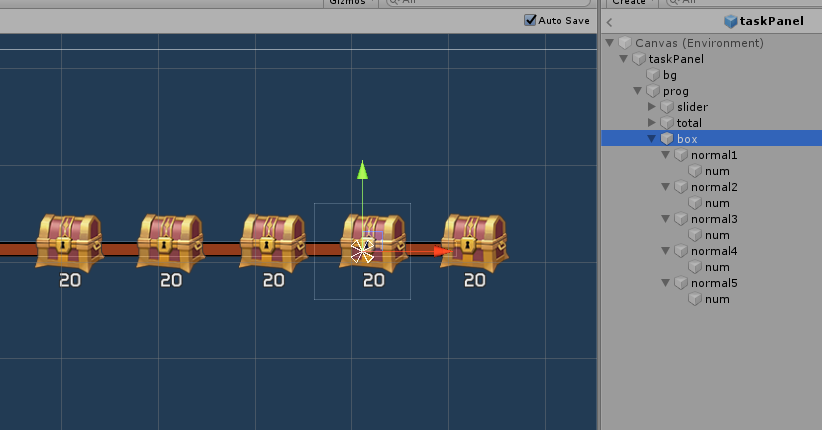Screen dimensions: 822x430
Task: Click the first treasure chest from left
Action: click(69, 243)
